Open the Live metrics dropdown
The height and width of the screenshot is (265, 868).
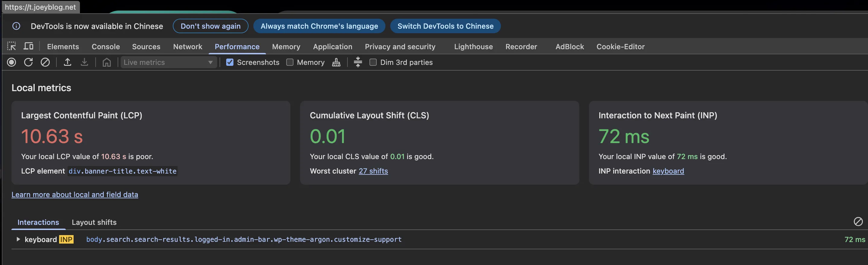168,62
